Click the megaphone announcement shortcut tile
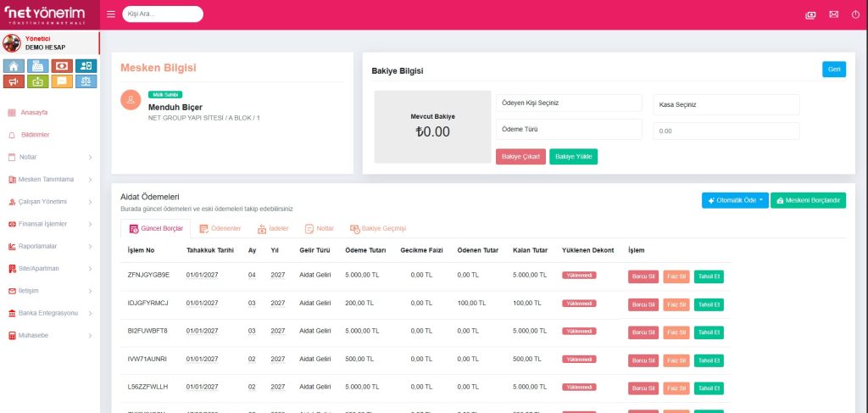Screen dimensions: 868x413 (14, 81)
